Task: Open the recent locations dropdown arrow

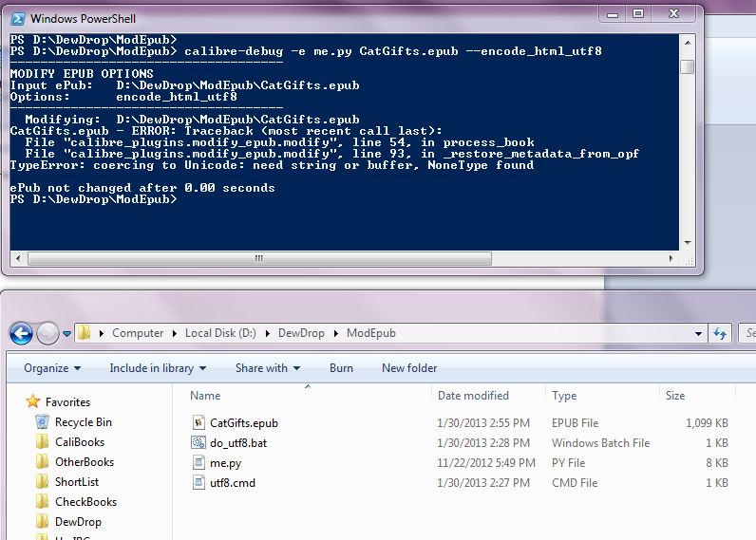Action: 66,333
